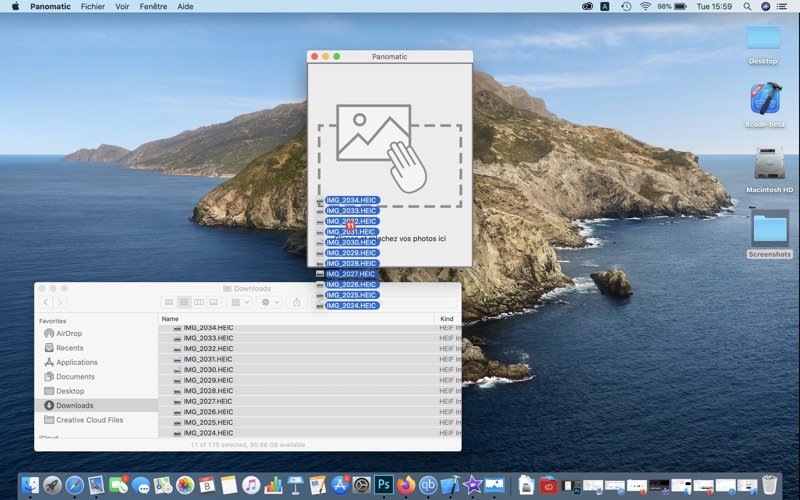Click the Creative Cloud menu bar icon
Screen dimensions: 800x500
click(587, 7)
